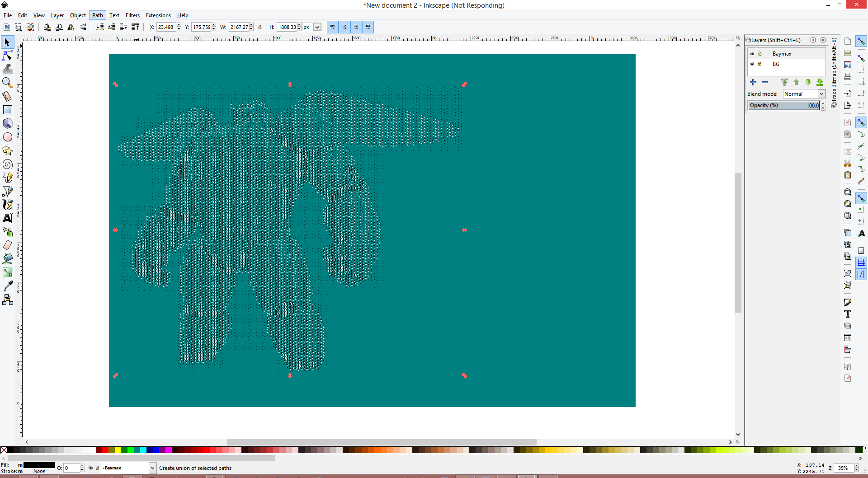Increase the layer opacity stepper
Viewport: 868px width, 478px height.
pos(823,103)
